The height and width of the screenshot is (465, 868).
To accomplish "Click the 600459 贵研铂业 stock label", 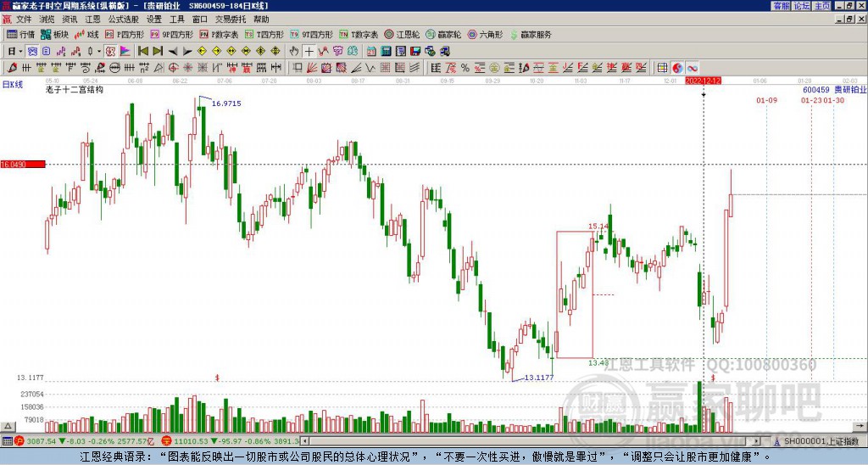I will [x=835, y=89].
